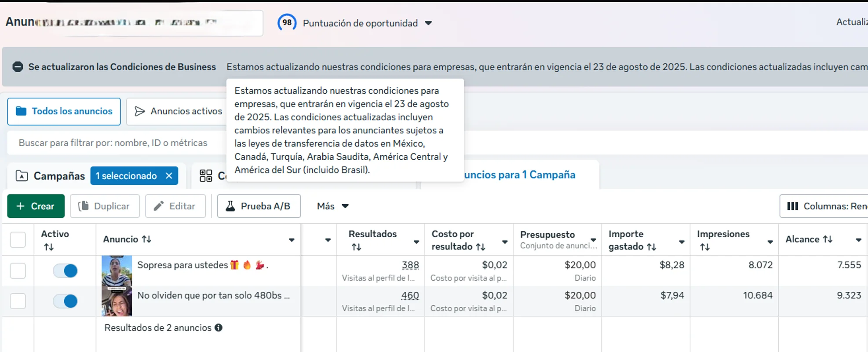Tick the select-all checkbox in the header
Screen dimensions: 868x352
(18, 240)
